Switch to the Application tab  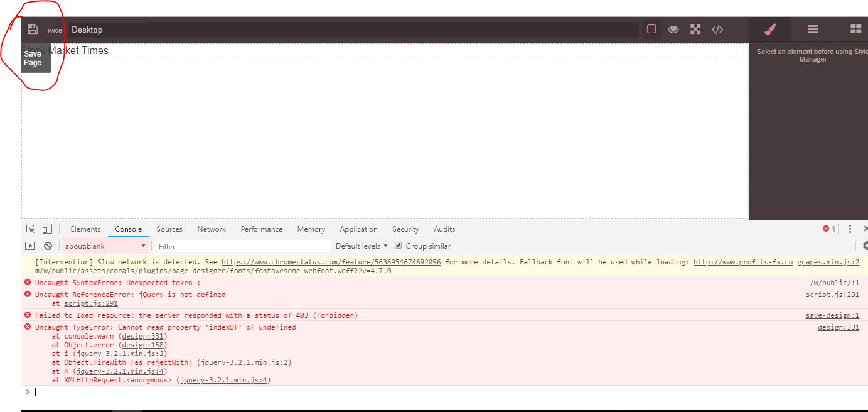click(359, 229)
